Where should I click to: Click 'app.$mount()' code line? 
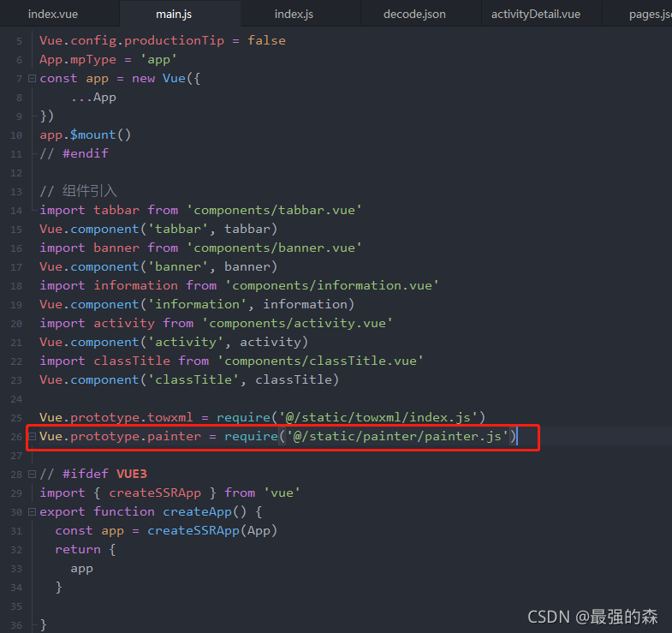86,135
